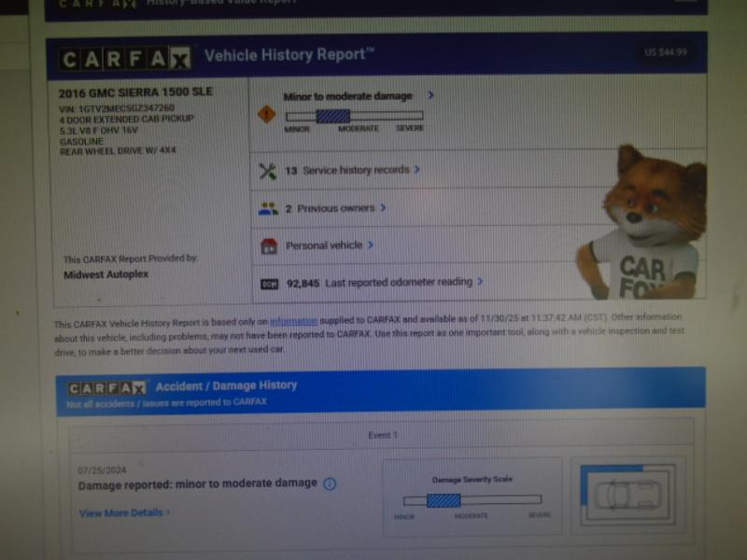Click the personal vehicle house icon
The image size is (747, 560).
click(x=269, y=245)
